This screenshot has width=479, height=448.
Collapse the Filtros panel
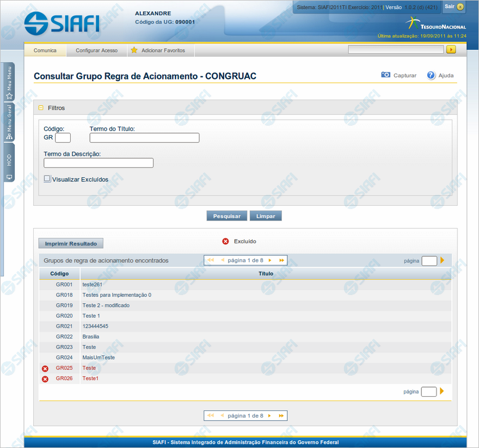click(41, 108)
